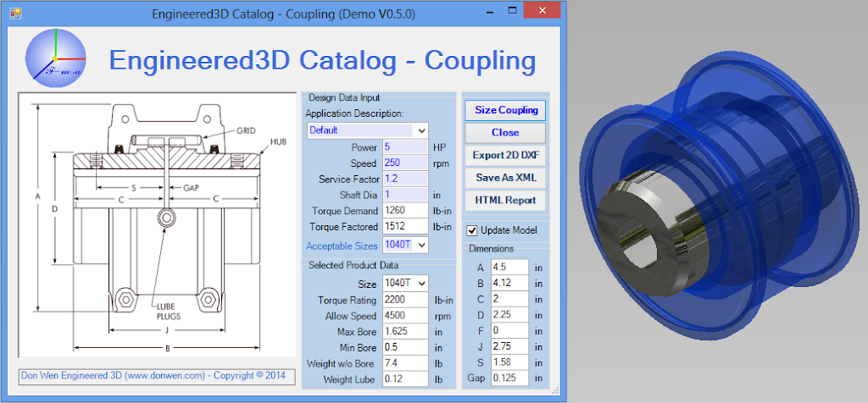Click the Power input field
Viewport: 868px width, 403px height.
coord(404,147)
